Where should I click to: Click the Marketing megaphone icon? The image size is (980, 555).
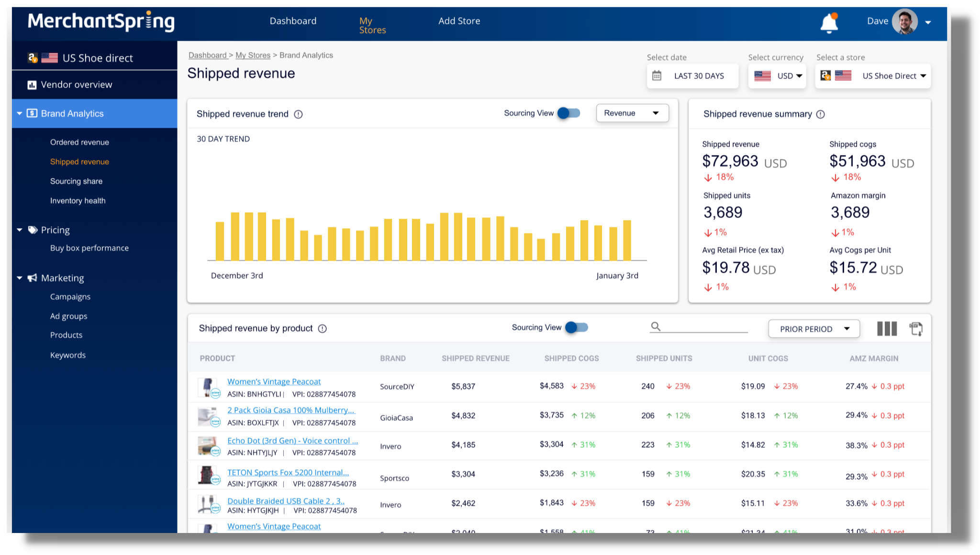tap(33, 278)
